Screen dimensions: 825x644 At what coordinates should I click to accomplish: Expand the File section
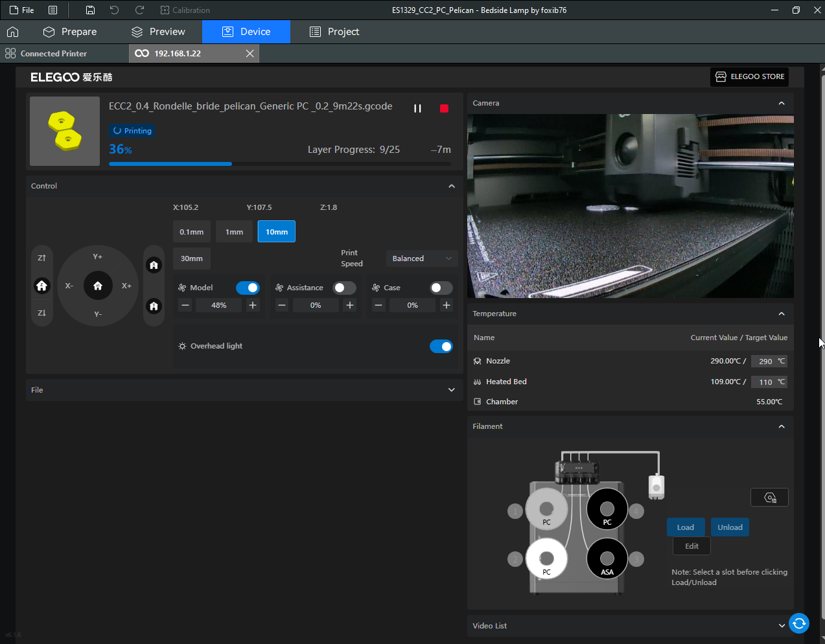tap(451, 390)
